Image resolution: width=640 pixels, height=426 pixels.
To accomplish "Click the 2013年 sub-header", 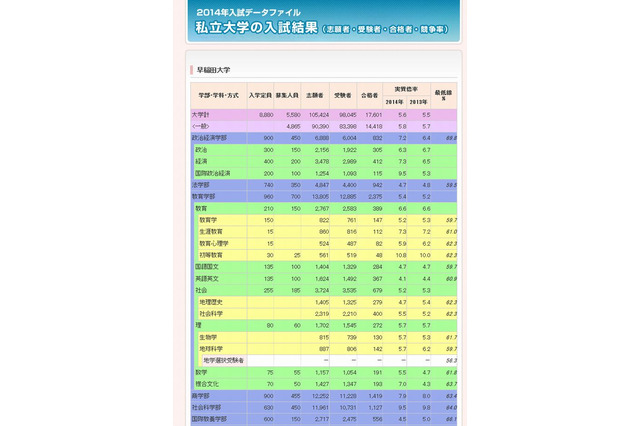I will pyautogui.click(x=418, y=102).
